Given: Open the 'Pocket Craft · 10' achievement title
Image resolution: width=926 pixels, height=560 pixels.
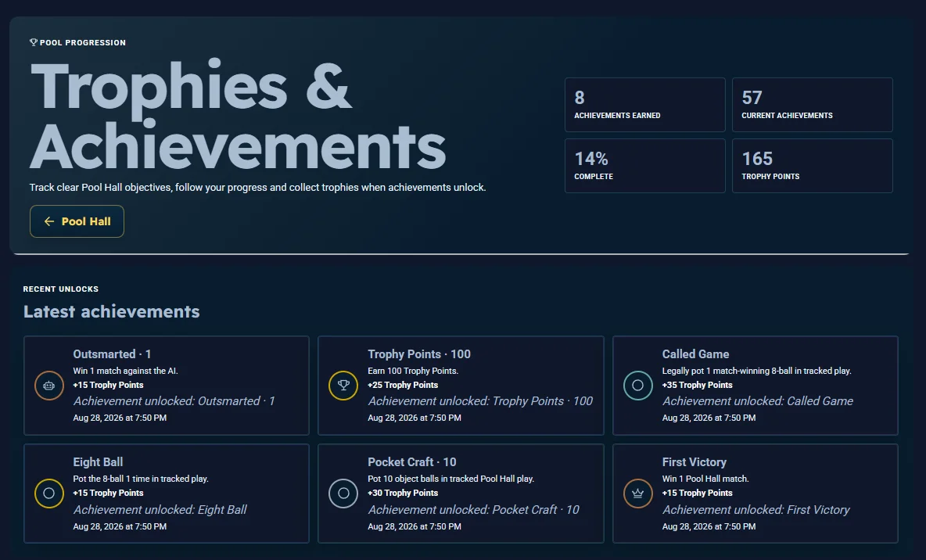Looking at the screenshot, I should coord(412,462).
